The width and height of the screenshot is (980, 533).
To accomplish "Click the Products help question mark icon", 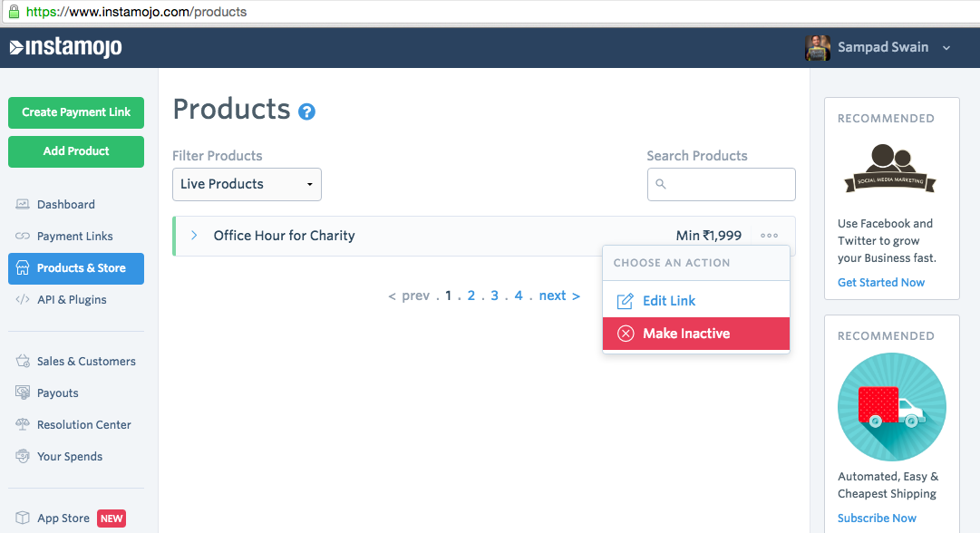I will click(307, 112).
